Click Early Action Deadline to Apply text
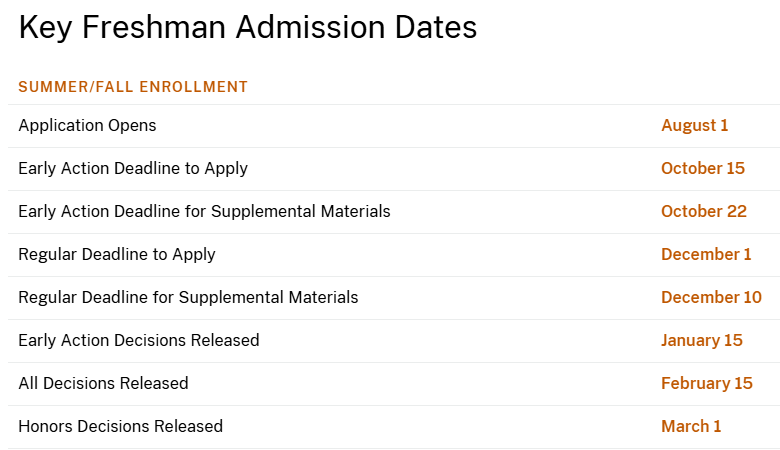 tap(133, 169)
